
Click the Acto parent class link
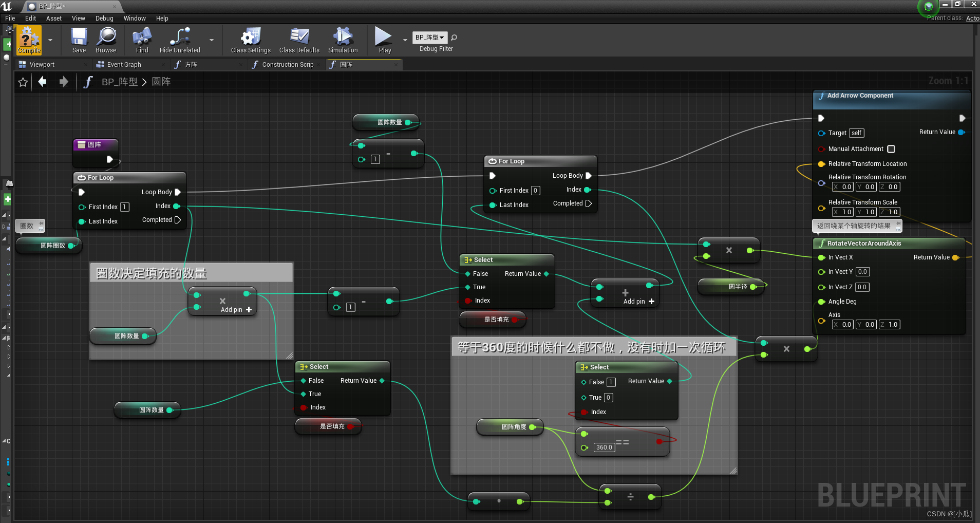click(972, 18)
